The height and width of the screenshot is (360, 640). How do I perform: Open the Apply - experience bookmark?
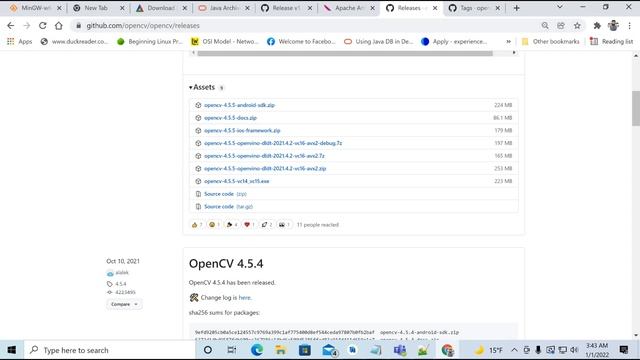coord(454,42)
